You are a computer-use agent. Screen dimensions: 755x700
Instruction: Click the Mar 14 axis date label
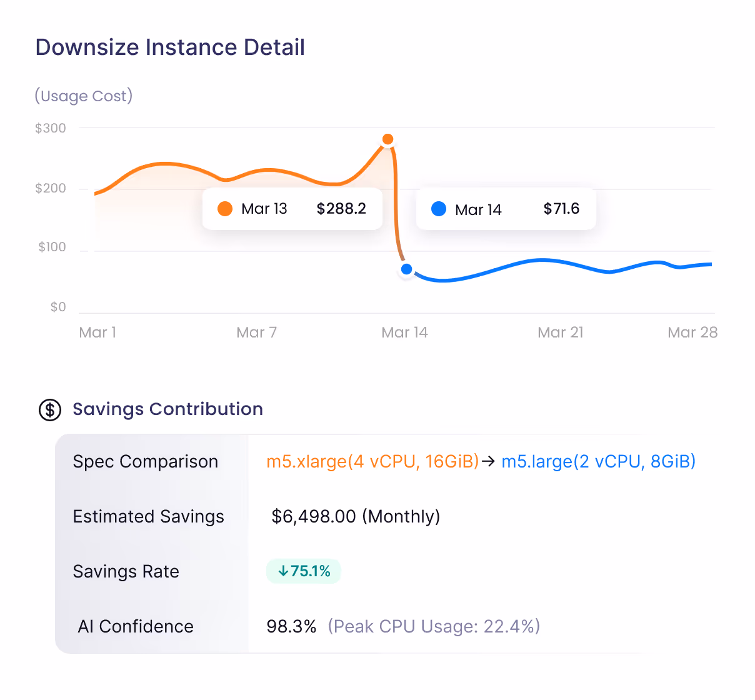[404, 332]
